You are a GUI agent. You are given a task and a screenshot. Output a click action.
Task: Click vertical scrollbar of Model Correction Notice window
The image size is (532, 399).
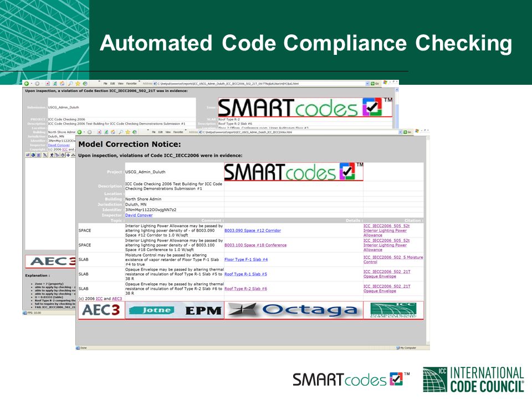(x=428, y=241)
